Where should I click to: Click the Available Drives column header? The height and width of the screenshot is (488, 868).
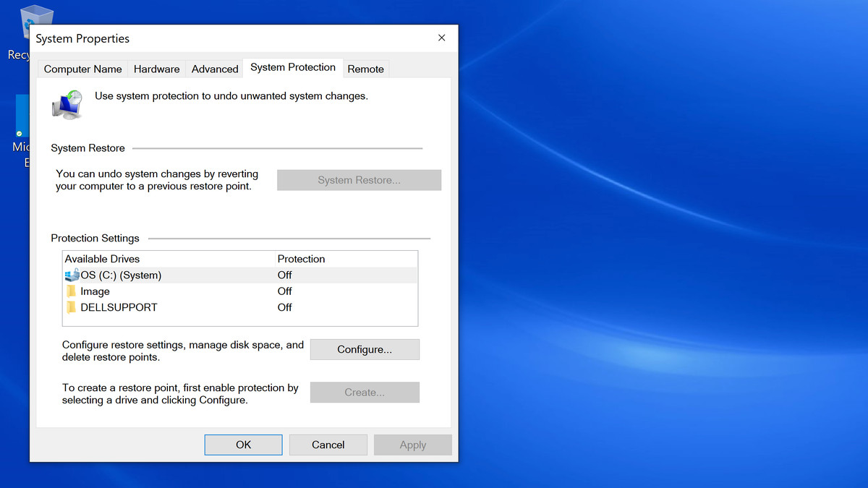[x=102, y=259]
